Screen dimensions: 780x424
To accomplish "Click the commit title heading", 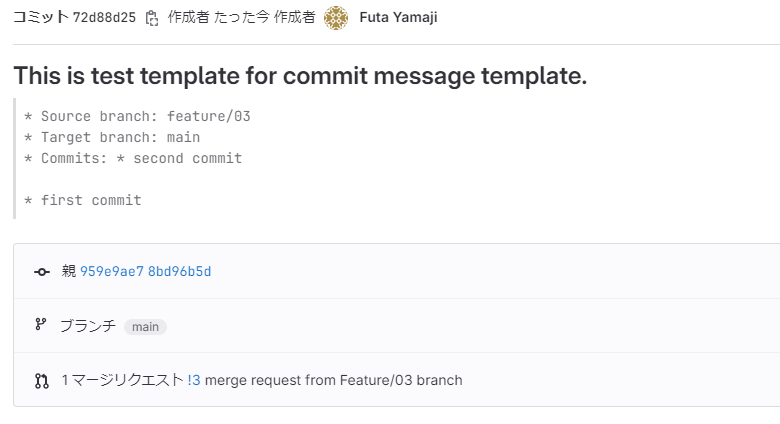I will point(300,76).
